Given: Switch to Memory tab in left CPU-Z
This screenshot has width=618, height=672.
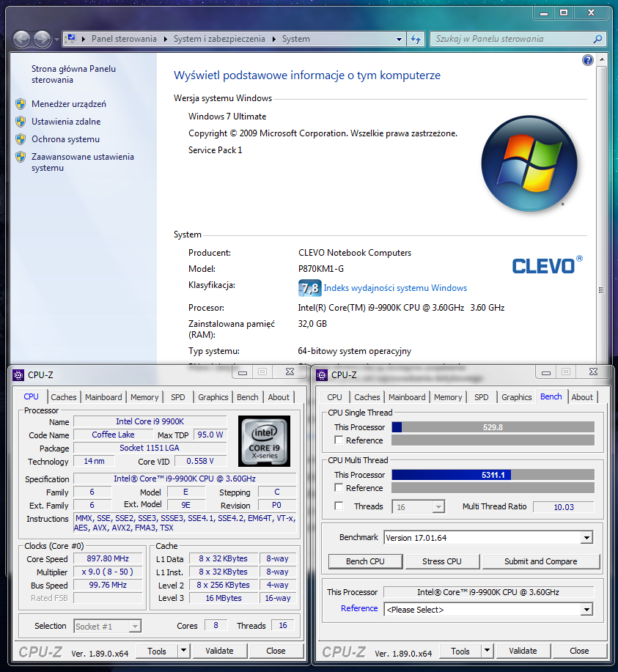Looking at the screenshot, I should click(x=144, y=397).
